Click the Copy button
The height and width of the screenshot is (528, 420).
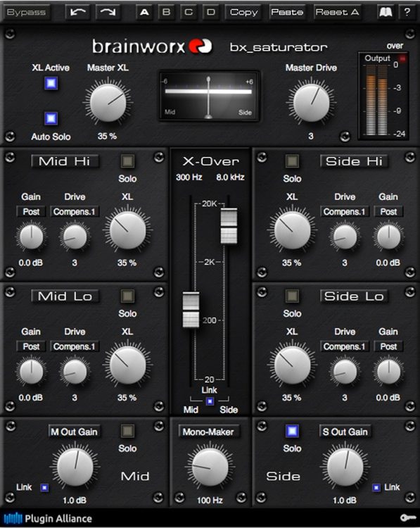(x=243, y=12)
